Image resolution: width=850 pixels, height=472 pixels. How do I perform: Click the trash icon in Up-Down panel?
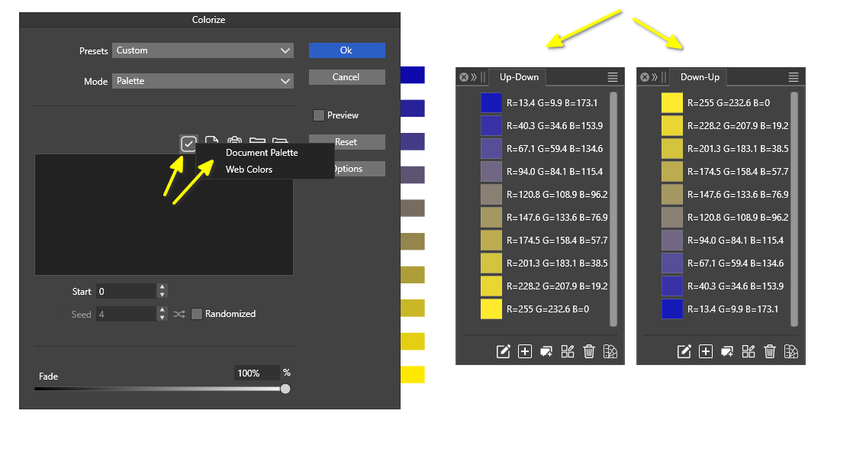pos(589,351)
